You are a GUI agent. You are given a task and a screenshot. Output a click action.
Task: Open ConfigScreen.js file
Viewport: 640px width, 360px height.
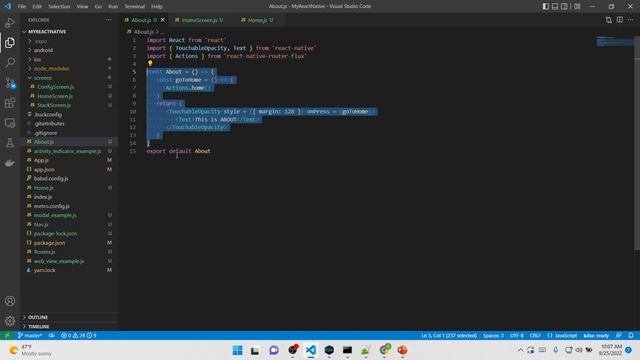56,87
